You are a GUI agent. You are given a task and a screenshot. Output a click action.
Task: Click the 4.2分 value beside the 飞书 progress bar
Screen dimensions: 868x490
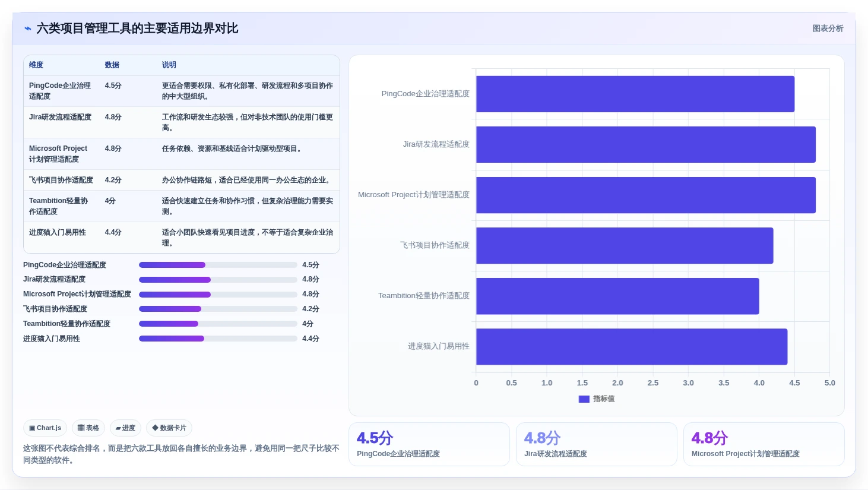click(x=311, y=309)
